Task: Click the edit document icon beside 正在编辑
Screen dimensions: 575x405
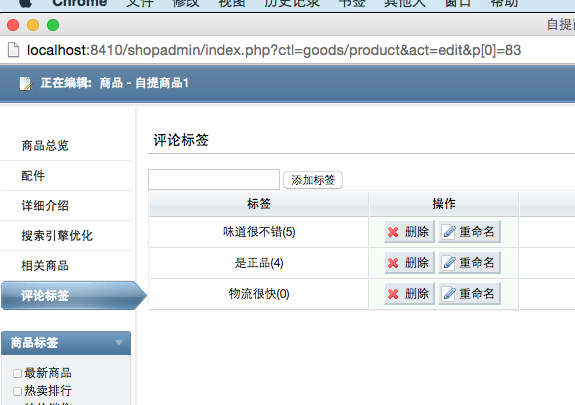Action: (26, 83)
